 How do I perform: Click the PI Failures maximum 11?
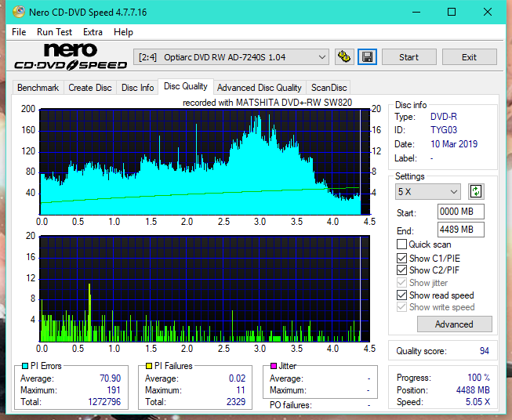point(241,390)
